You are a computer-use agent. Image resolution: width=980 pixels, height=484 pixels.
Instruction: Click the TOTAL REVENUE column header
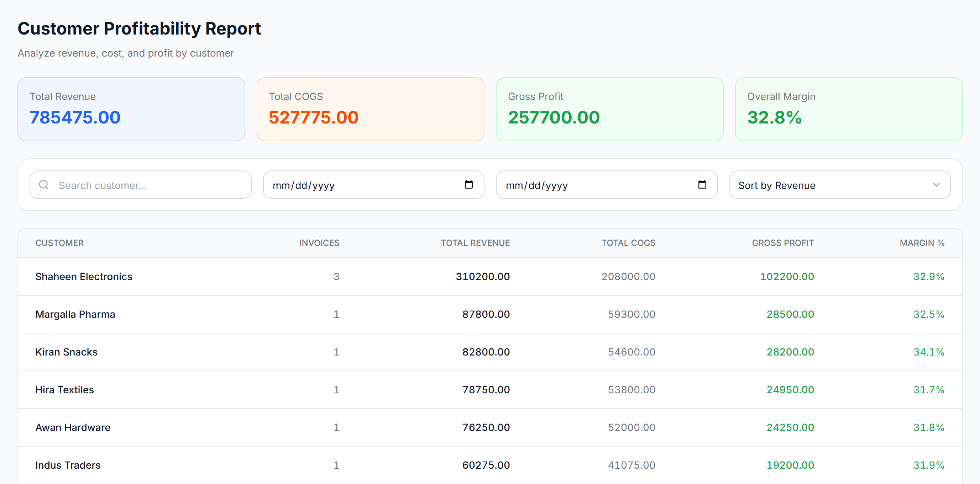coord(475,243)
